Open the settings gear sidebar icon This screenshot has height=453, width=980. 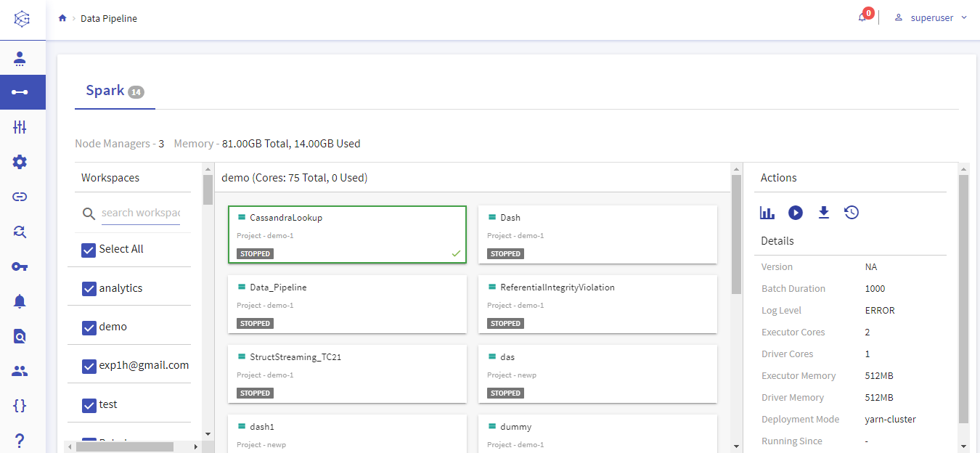[20, 162]
